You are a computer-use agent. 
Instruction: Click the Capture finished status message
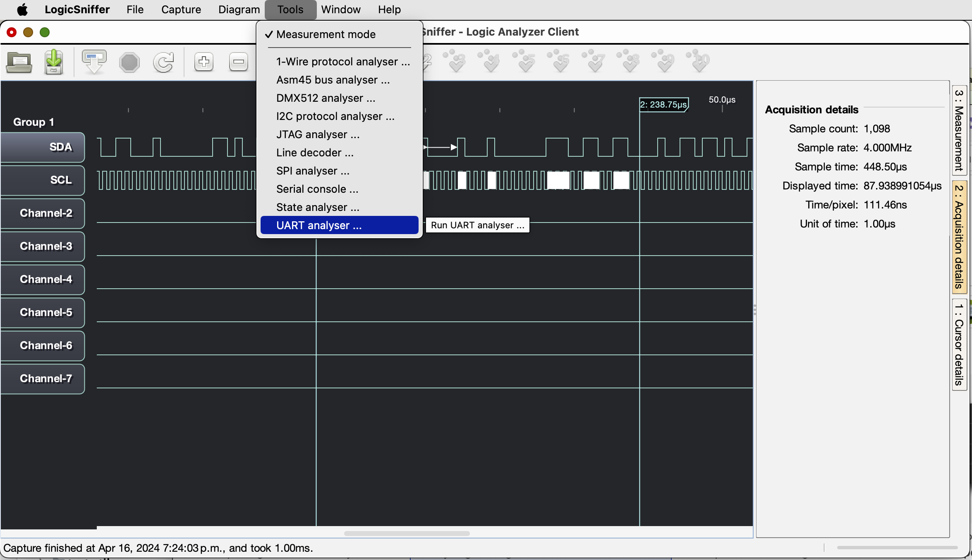158,548
